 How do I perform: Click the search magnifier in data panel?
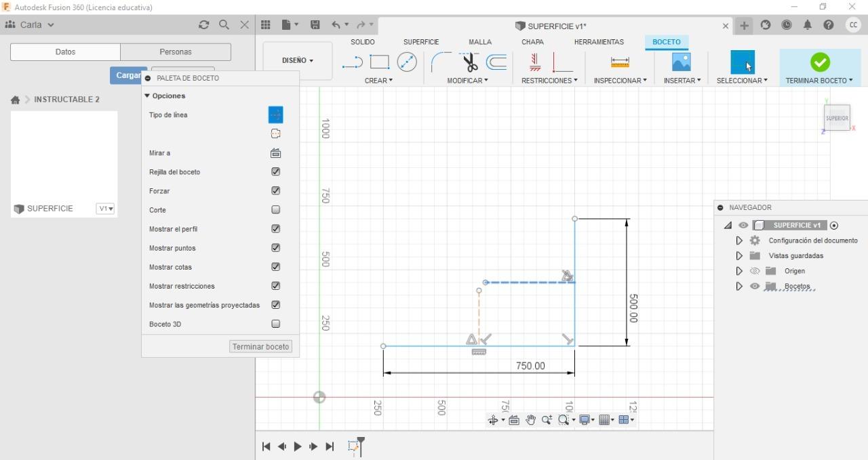pos(224,24)
